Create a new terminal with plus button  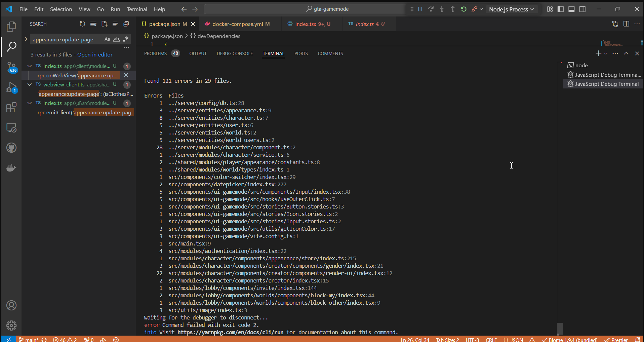[598, 53]
